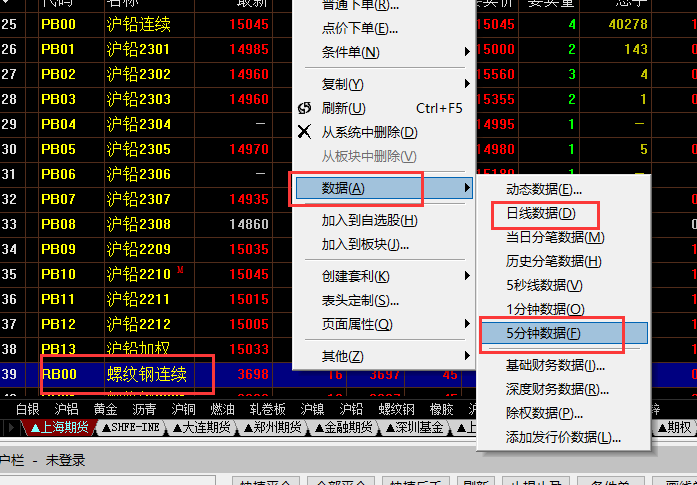Jump to the 沪铝 product tab
The image size is (697, 485).
(66, 409)
